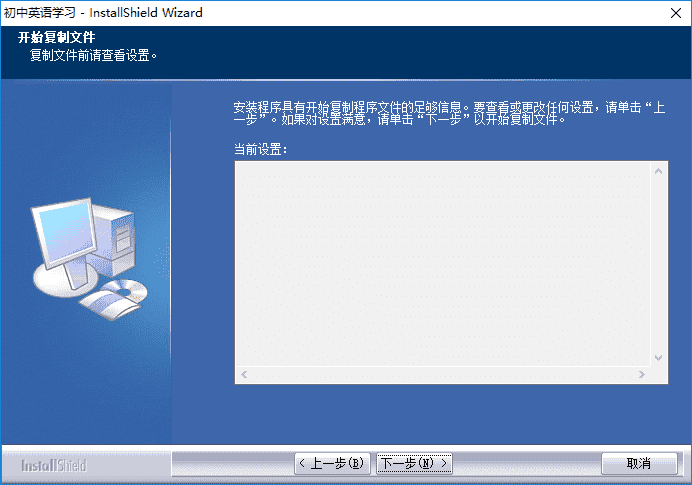Click inside the 当前设置 settings text area

coord(443,263)
